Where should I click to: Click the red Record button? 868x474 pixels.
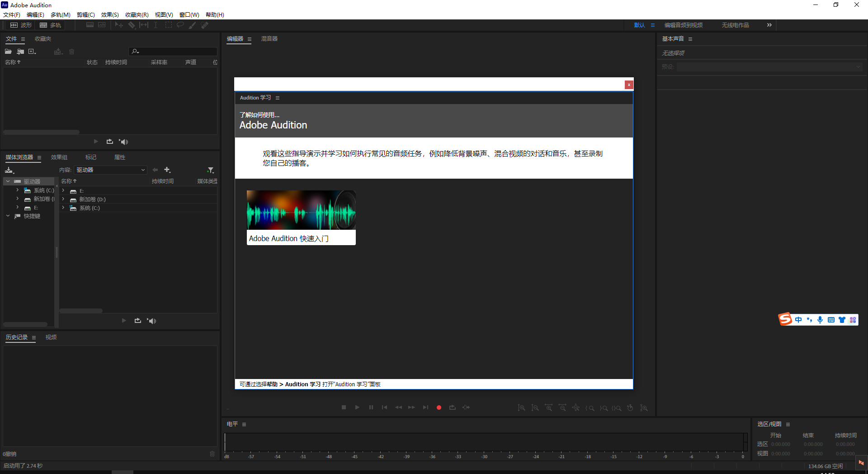click(x=439, y=408)
